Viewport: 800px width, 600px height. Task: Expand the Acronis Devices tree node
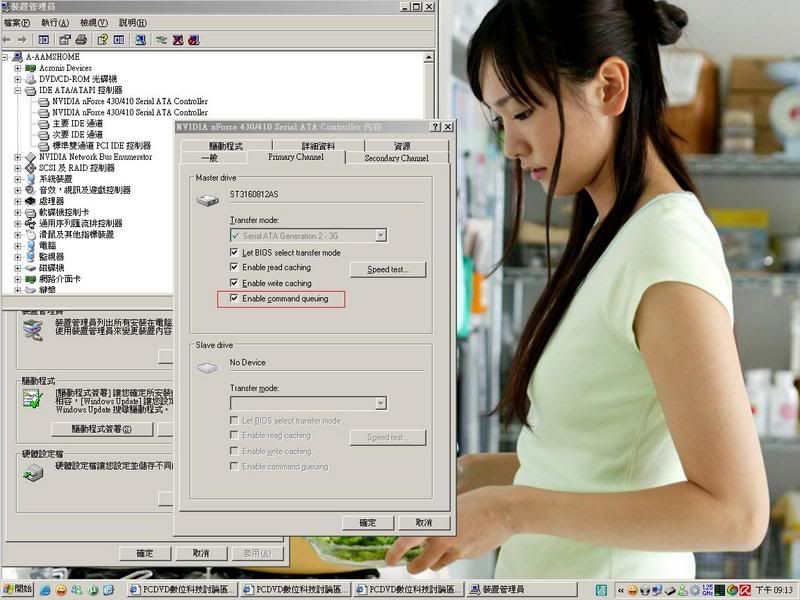pos(18,68)
